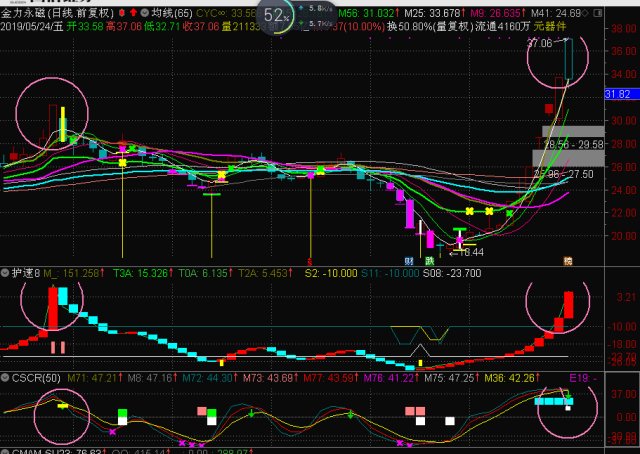Click the green 跌 marker on the chart

430,260
